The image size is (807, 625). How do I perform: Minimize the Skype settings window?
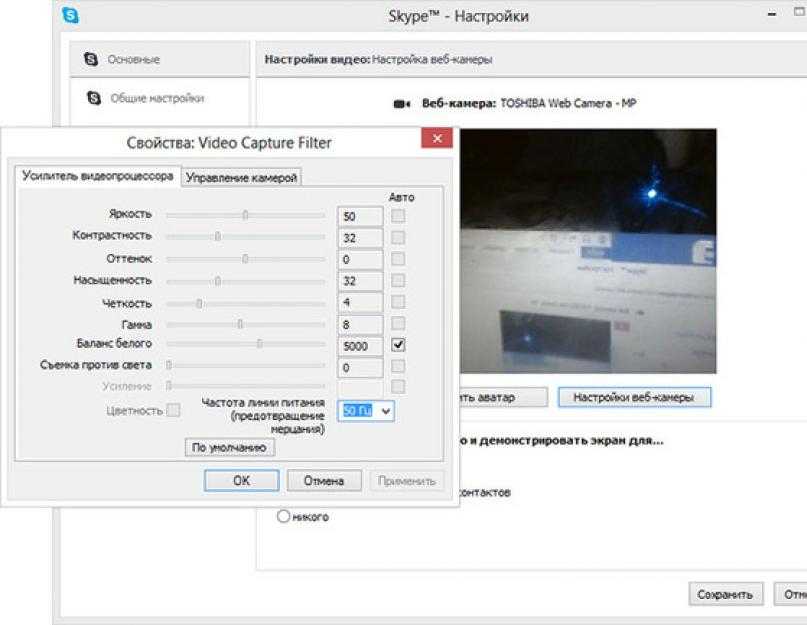click(771, 14)
